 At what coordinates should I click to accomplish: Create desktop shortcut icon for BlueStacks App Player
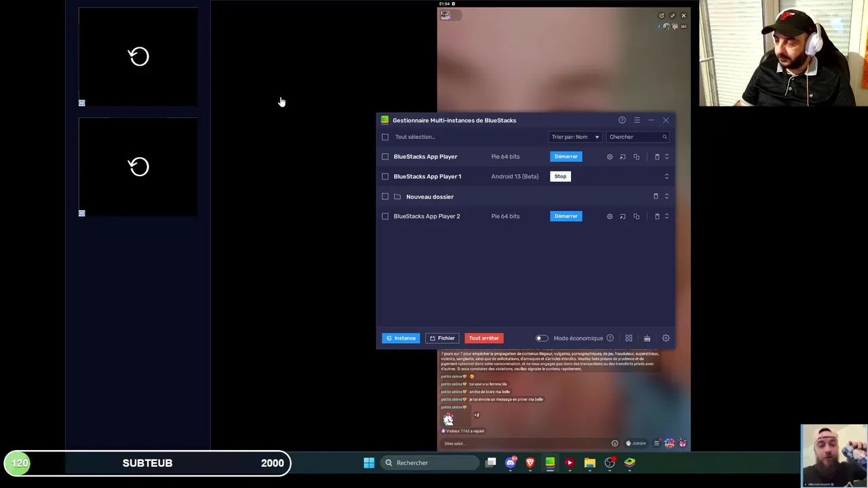click(x=623, y=157)
